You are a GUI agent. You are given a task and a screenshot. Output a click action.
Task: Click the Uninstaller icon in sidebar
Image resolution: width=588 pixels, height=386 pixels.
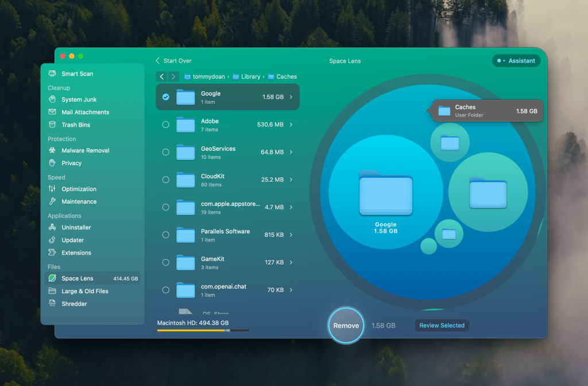[52, 228]
